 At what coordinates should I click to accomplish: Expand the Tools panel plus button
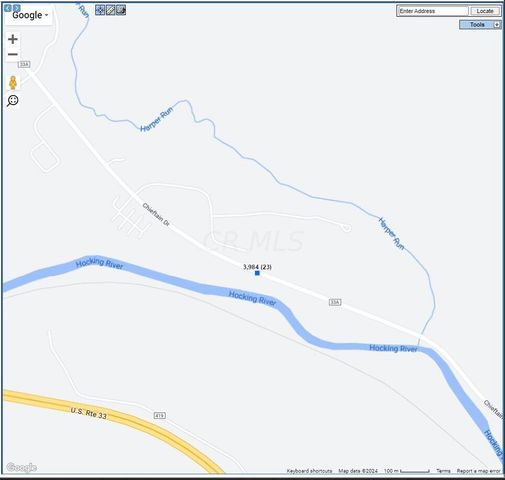point(497,25)
